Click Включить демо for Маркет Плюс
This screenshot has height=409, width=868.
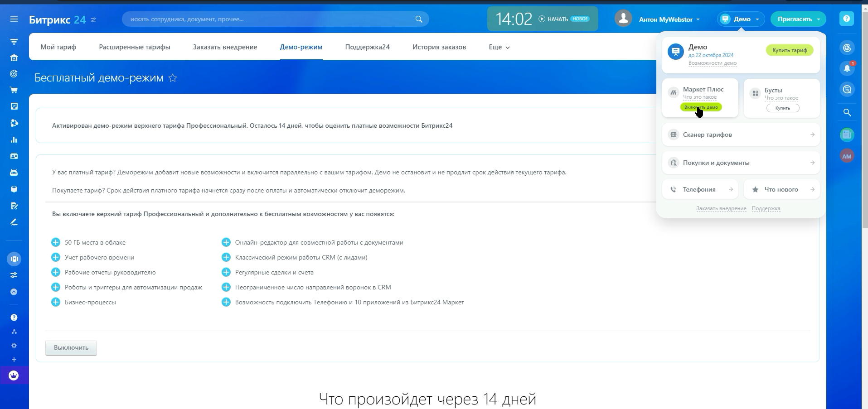pyautogui.click(x=701, y=107)
